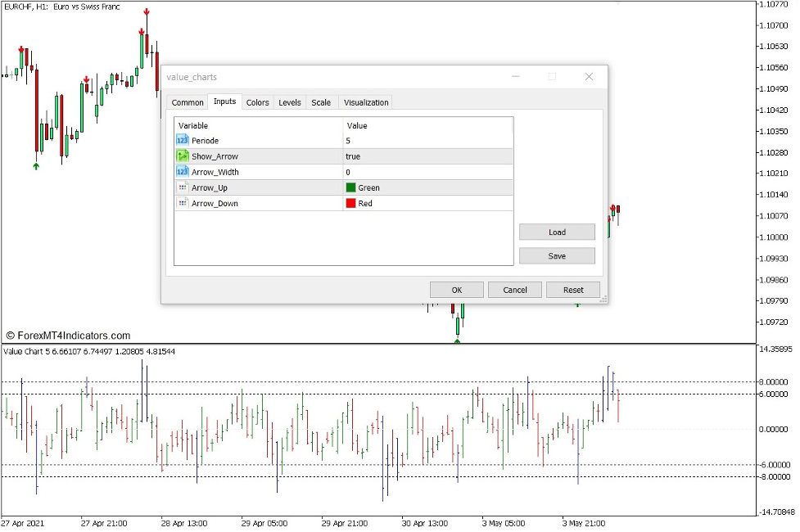Open the Visualization tab

(x=365, y=102)
